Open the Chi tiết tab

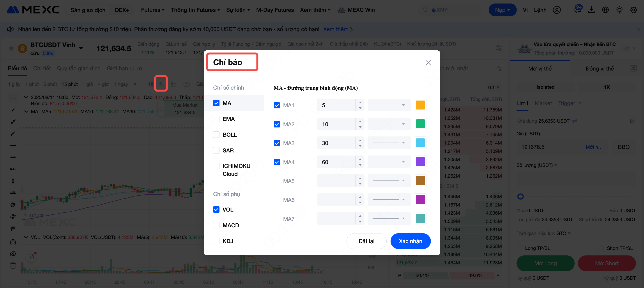pos(42,68)
